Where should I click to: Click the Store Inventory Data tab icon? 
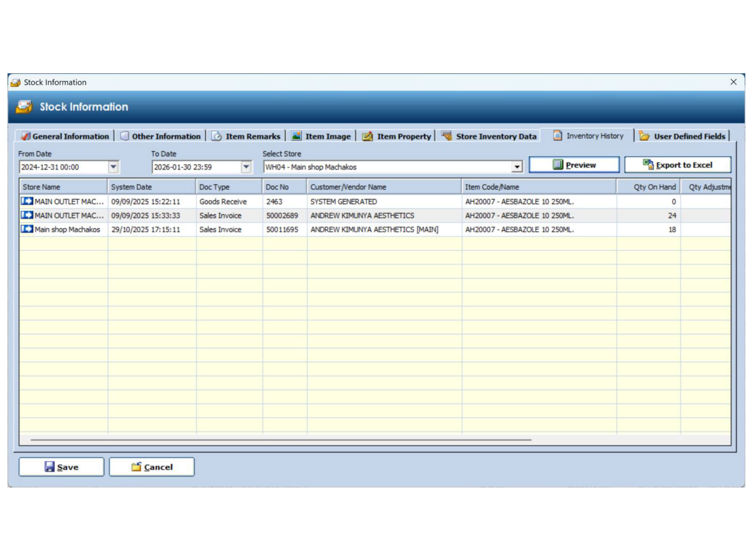[447, 136]
